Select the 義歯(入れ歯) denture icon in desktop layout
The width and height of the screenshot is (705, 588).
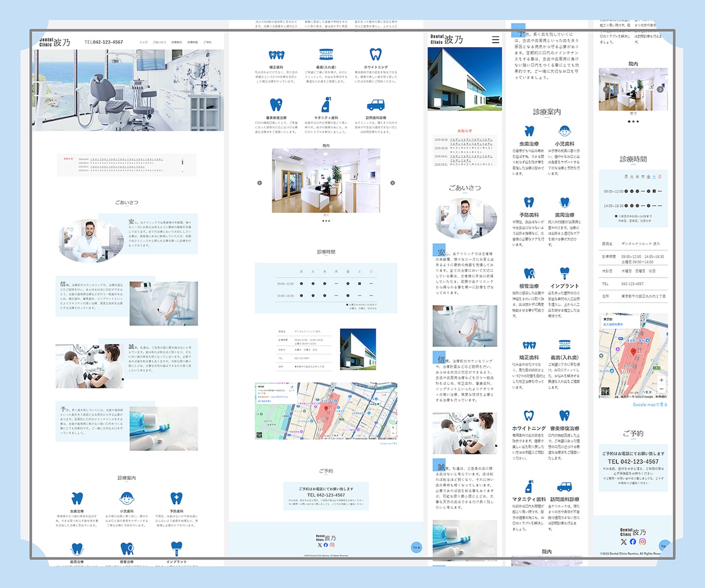[x=326, y=55]
